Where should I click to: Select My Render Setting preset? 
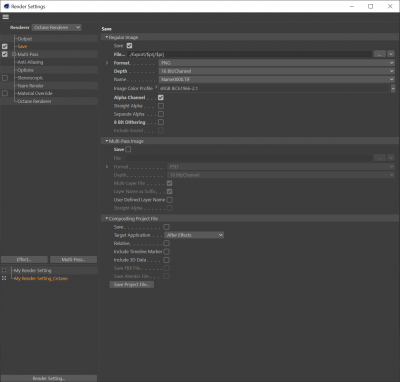click(x=33, y=270)
